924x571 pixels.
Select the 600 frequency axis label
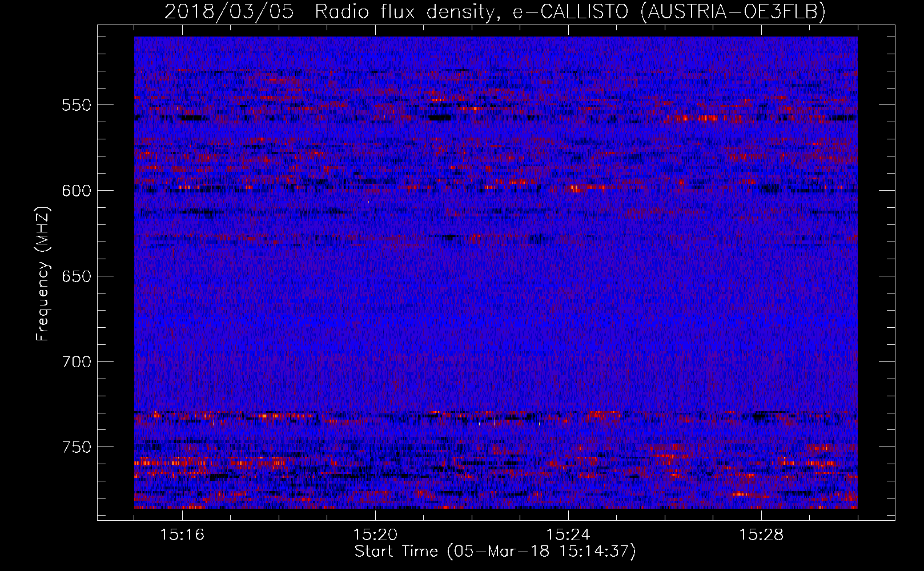pos(77,191)
